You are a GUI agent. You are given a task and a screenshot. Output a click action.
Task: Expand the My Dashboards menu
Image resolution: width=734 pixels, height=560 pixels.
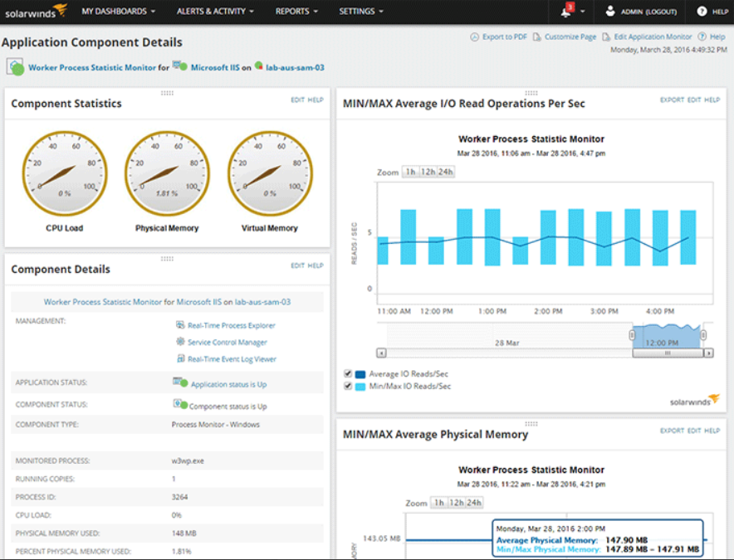pyautogui.click(x=119, y=12)
